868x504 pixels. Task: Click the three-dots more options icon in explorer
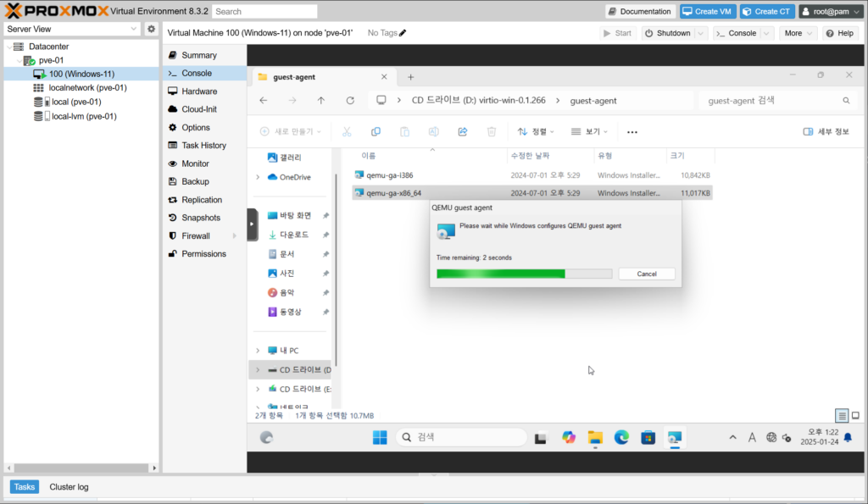[632, 132]
